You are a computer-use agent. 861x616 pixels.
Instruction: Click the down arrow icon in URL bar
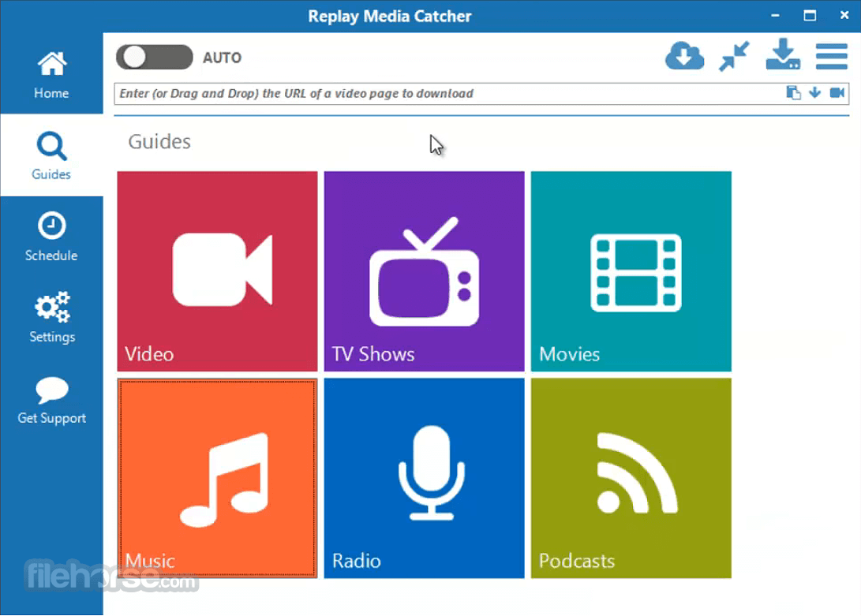pyautogui.click(x=815, y=93)
